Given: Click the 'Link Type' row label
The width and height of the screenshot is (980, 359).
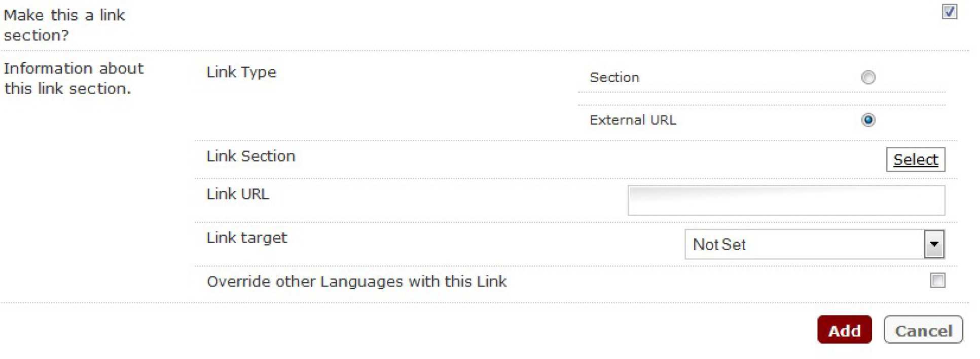Looking at the screenshot, I should click(x=241, y=72).
